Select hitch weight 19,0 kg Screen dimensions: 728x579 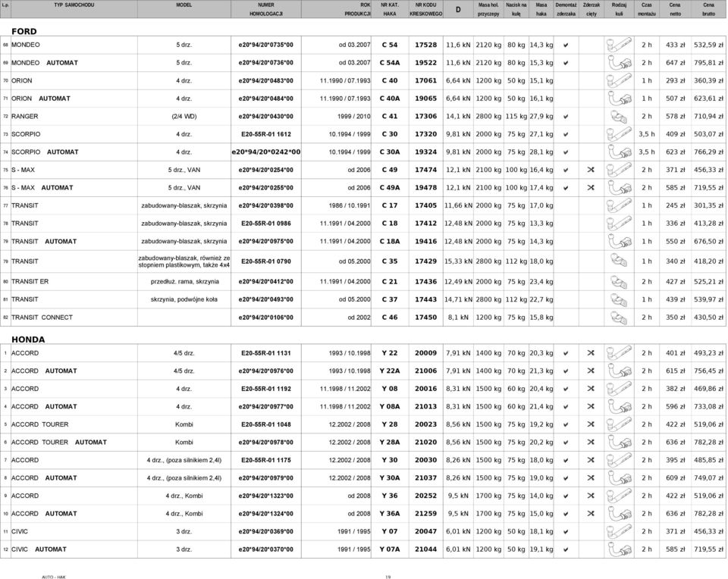coord(541,478)
